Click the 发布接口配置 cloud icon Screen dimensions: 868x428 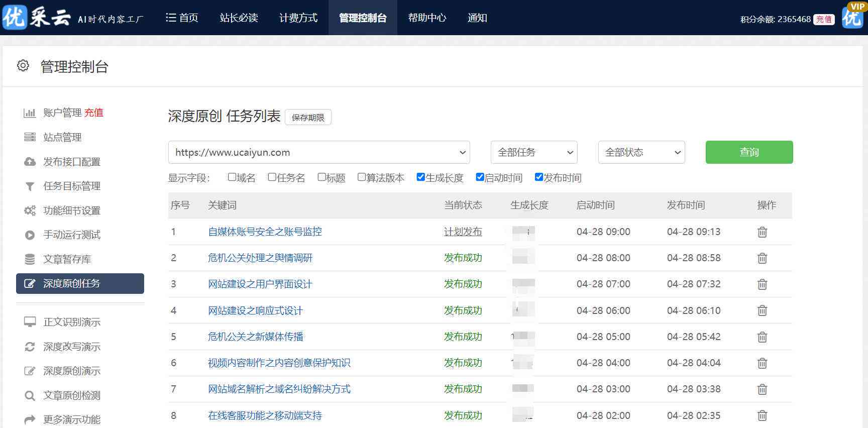(30, 162)
